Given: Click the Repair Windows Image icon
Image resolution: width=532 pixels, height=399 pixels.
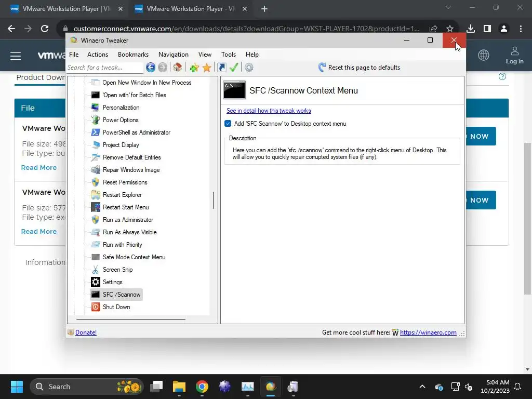Looking at the screenshot, I should (96, 170).
